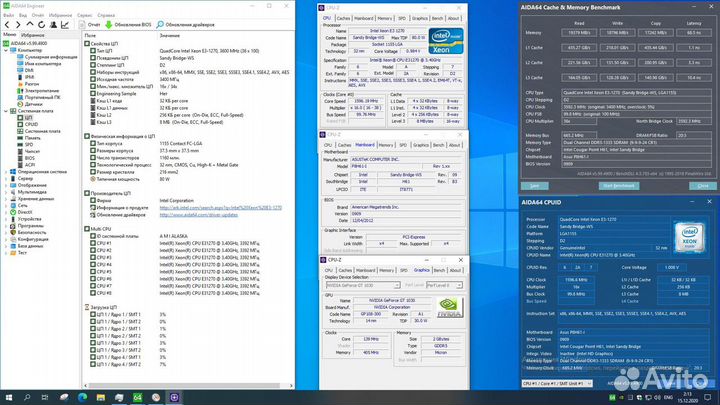Go back with AIDA64 toolbar back arrow
Image resolution: width=720 pixels, height=405 pixels.
[x=7, y=25]
